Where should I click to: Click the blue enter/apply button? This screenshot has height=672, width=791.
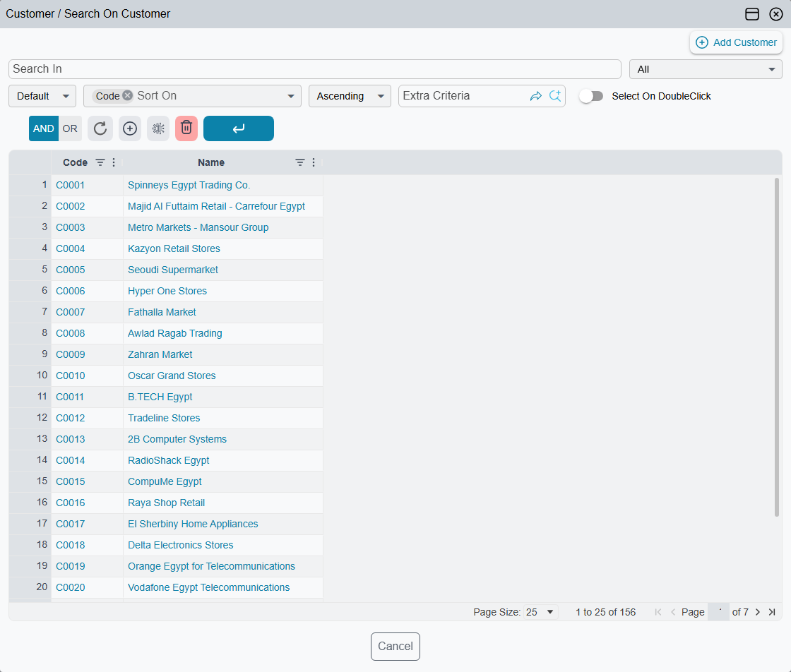click(239, 128)
